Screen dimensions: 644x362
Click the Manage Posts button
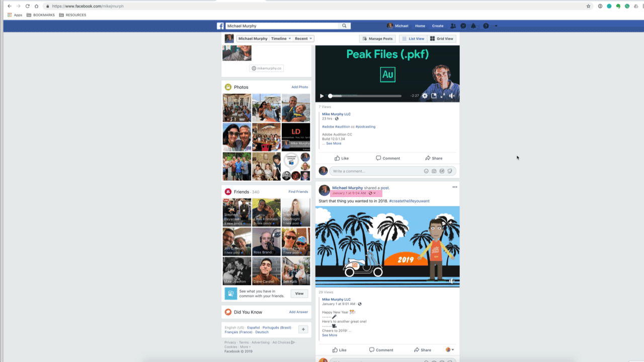point(377,39)
